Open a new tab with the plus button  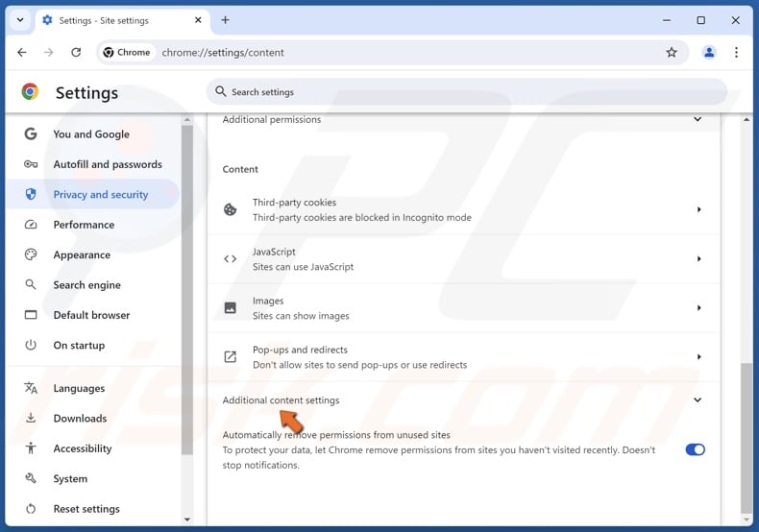(225, 20)
